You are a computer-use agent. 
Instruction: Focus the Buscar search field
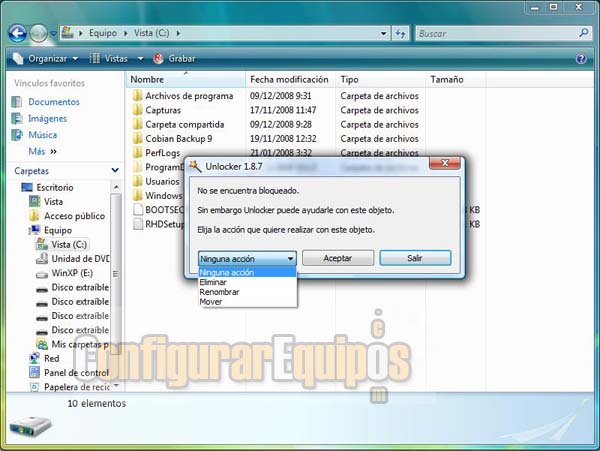[497, 34]
